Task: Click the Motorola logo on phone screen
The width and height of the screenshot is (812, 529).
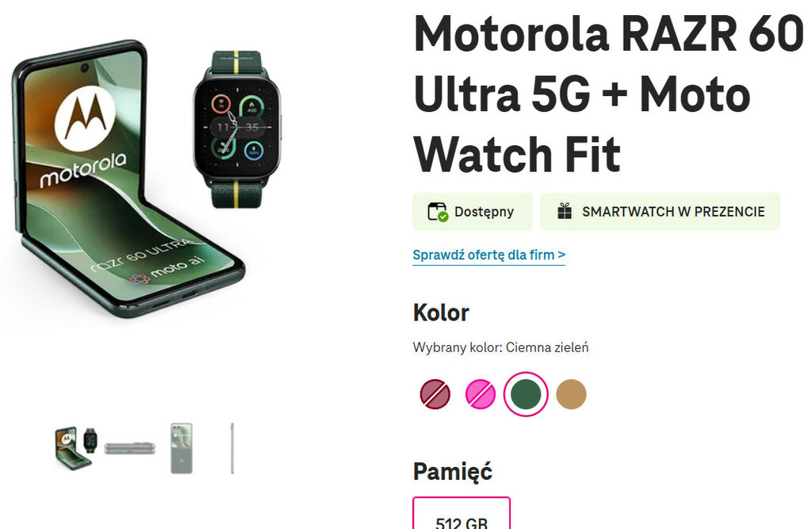Action: point(86,117)
